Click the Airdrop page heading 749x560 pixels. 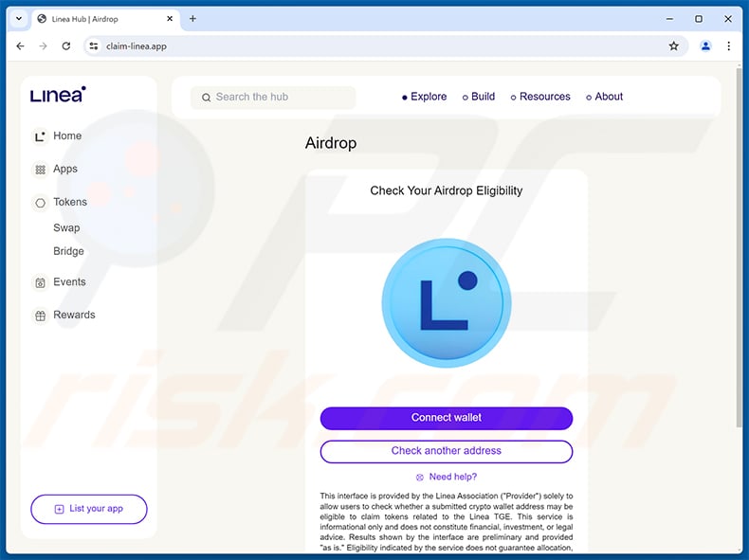coord(331,143)
